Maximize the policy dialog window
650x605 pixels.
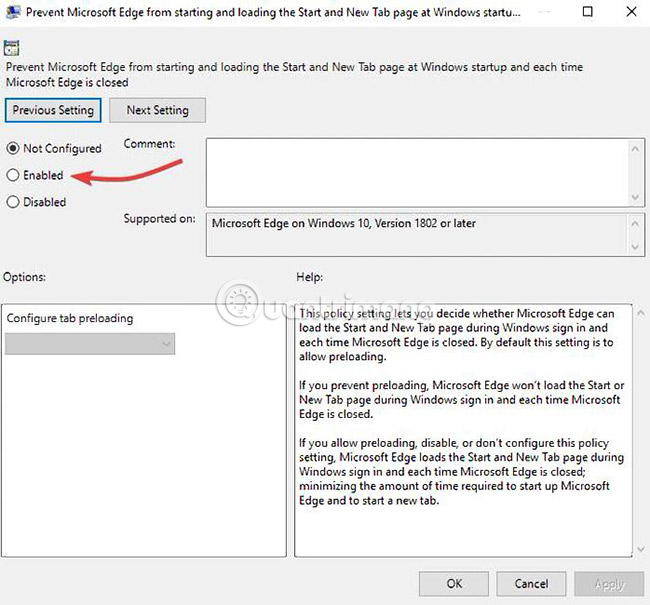(x=587, y=12)
